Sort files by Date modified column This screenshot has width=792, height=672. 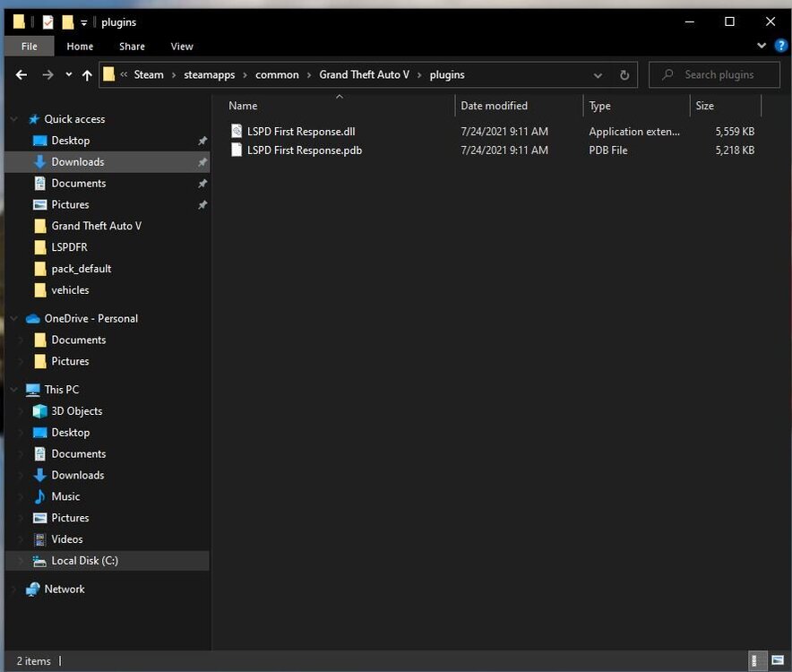click(x=494, y=106)
